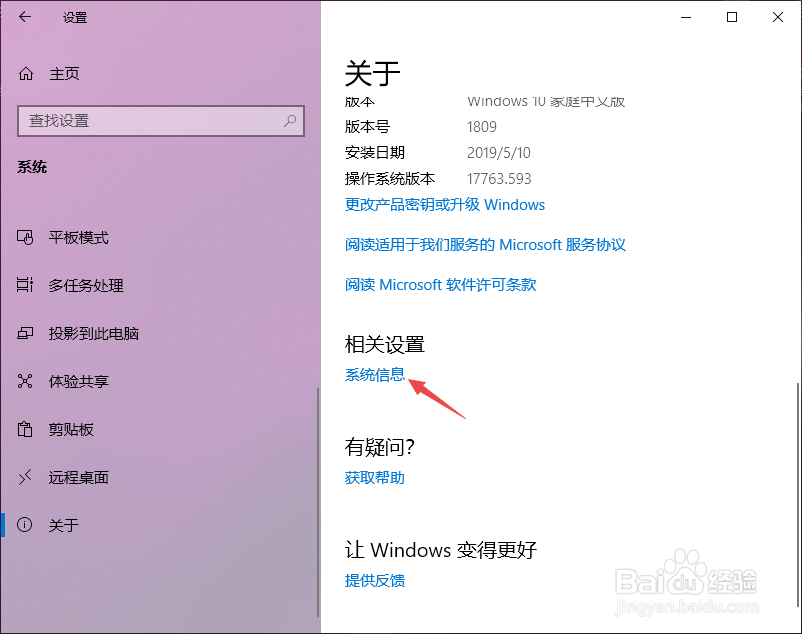
Task: Close the Settings window
Action: pyautogui.click(x=778, y=17)
